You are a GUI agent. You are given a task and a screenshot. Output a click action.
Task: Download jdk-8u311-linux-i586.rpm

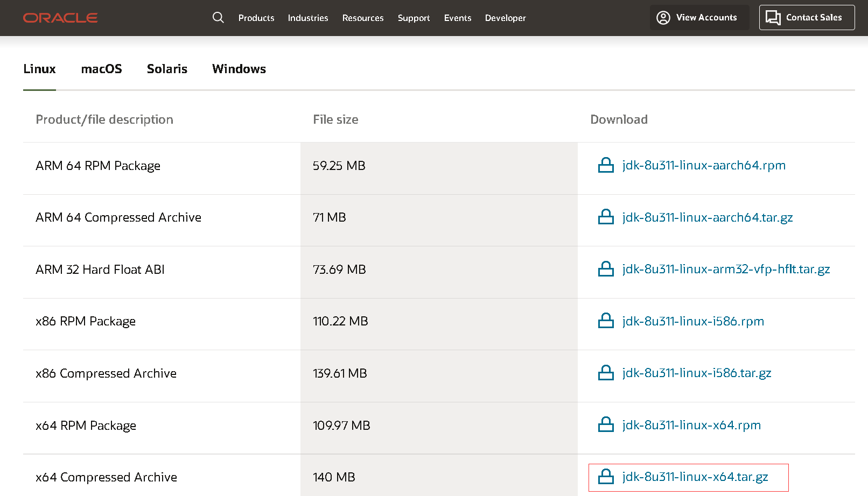[693, 321]
